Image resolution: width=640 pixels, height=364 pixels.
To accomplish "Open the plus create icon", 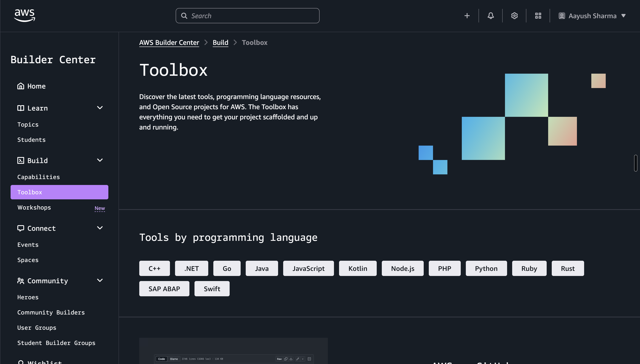I will 467,16.
